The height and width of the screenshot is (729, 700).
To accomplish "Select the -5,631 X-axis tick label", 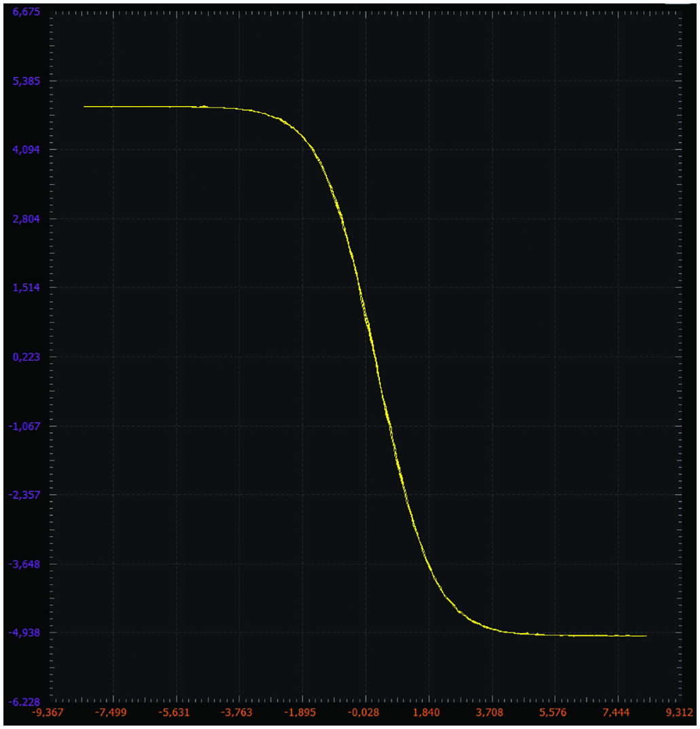I will (176, 713).
